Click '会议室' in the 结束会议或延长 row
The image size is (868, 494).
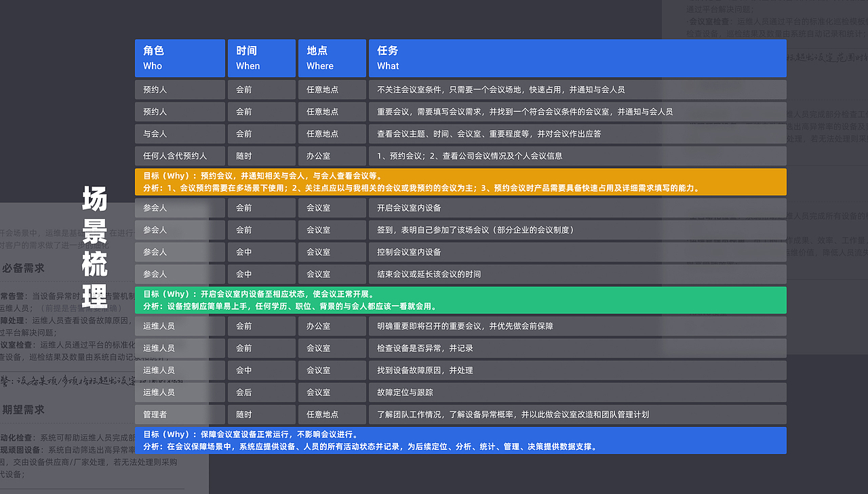(x=332, y=274)
